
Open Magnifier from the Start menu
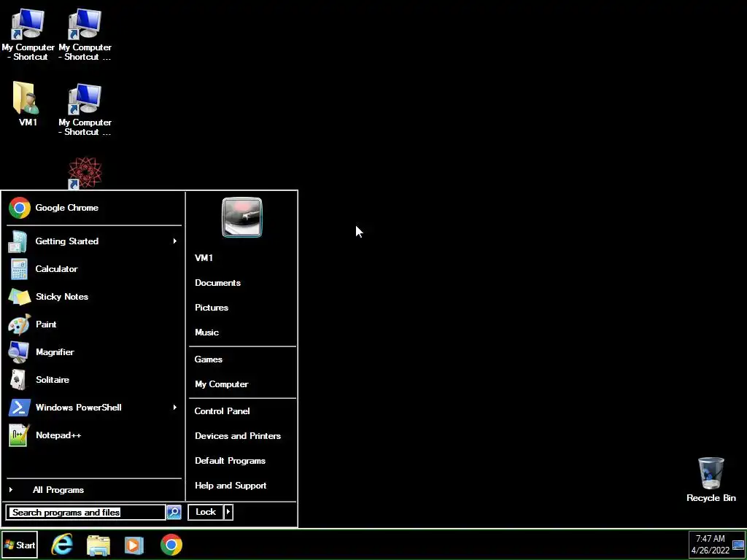(94, 352)
